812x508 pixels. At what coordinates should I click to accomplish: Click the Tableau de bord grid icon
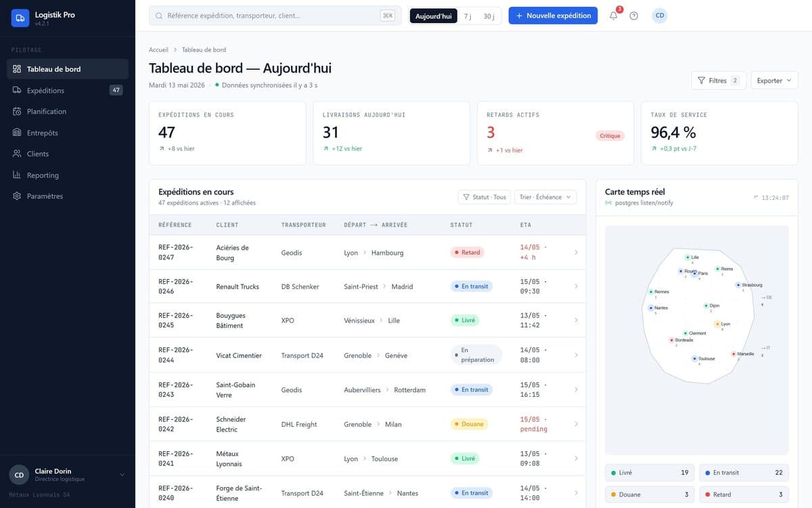point(17,69)
